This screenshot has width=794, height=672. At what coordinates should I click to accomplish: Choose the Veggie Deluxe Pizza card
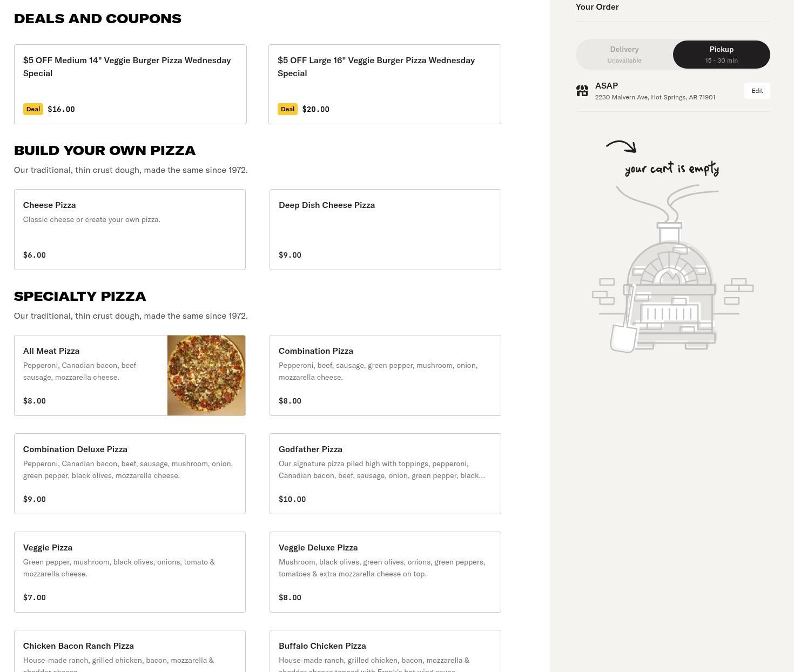[385, 572]
